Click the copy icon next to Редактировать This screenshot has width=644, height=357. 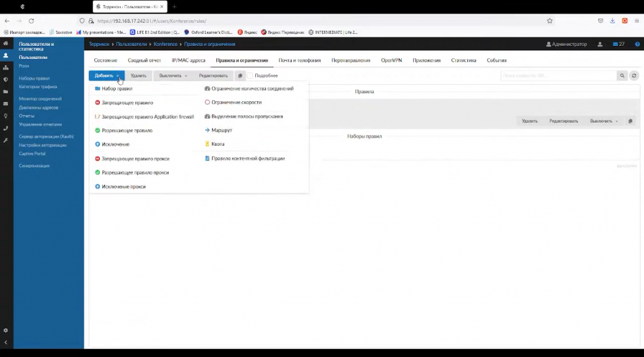tap(240, 75)
